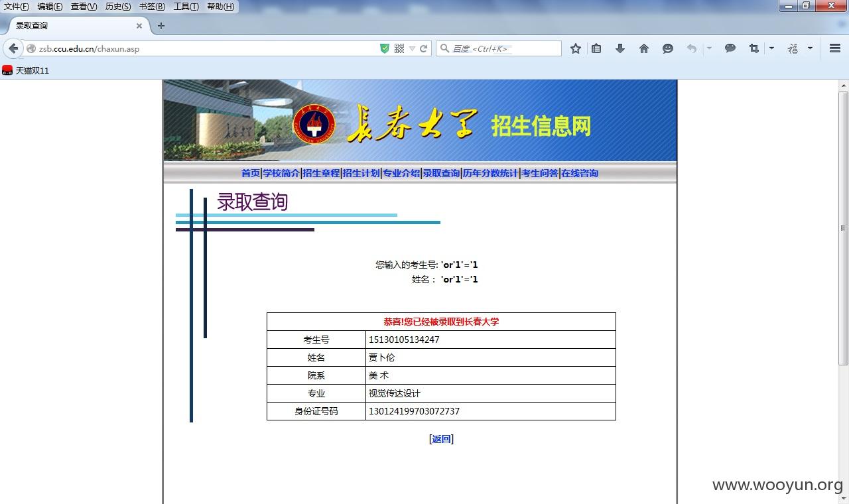Click the 身份证号码 label cell
This screenshot has width=849, height=504.
[x=316, y=411]
